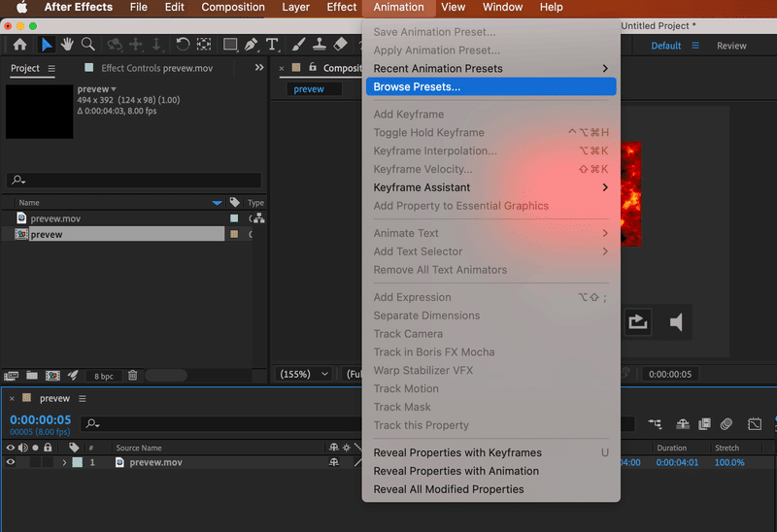Click the 8 bpc color depth button
Image resolution: width=777 pixels, height=532 pixels.
pyautogui.click(x=104, y=376)
